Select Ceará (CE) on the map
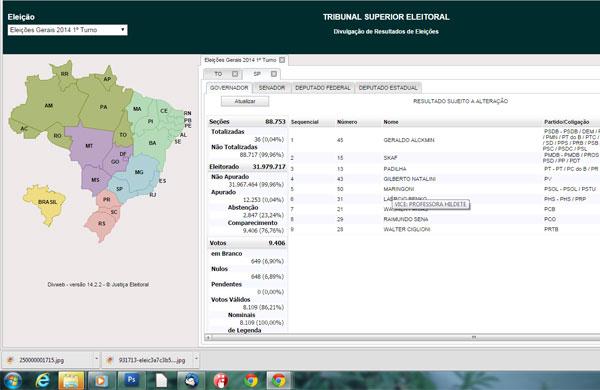The height and width of the screenshot is (390, 600). coord(164,111)
